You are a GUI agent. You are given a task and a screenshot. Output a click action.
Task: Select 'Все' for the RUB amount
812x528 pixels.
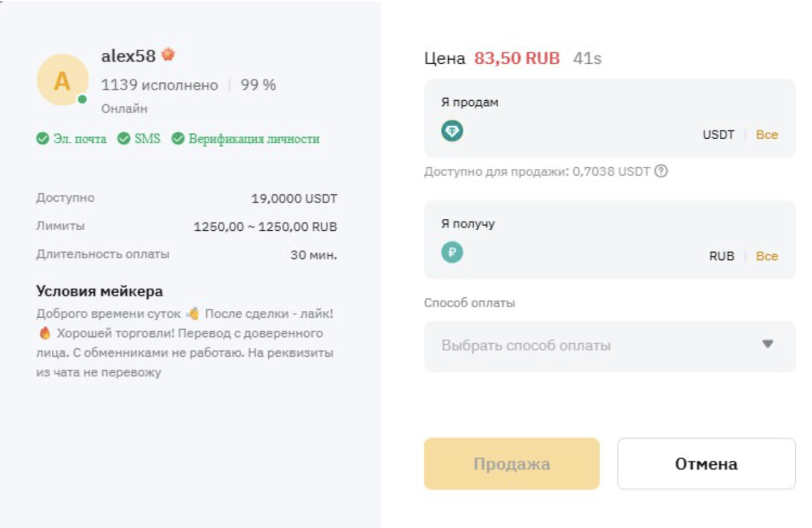click(767, 256)
